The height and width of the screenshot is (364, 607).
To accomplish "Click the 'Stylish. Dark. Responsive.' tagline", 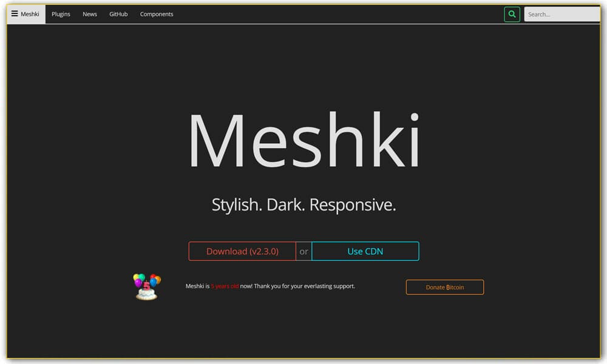I will (303, 204).
